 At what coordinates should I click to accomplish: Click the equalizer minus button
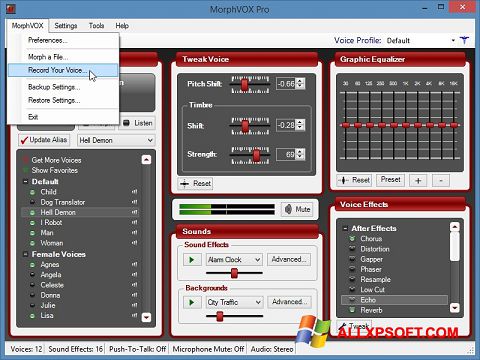click(441, 180)
